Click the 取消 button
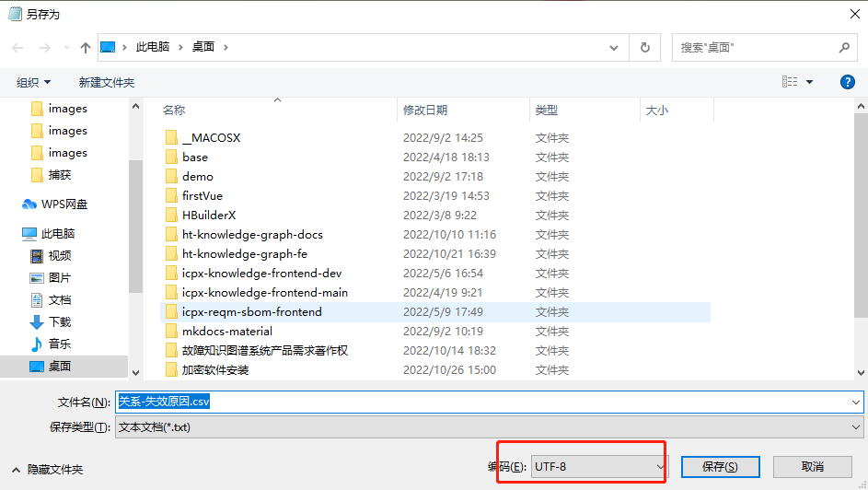This screenshot has height=490, width=868. coord(812,467)
